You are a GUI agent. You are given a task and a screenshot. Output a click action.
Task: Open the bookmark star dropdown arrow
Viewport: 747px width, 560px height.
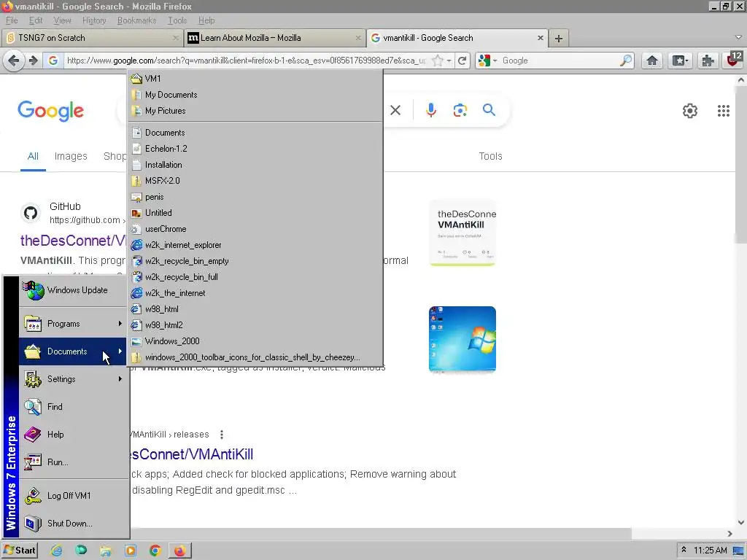(x=449, y=61)
